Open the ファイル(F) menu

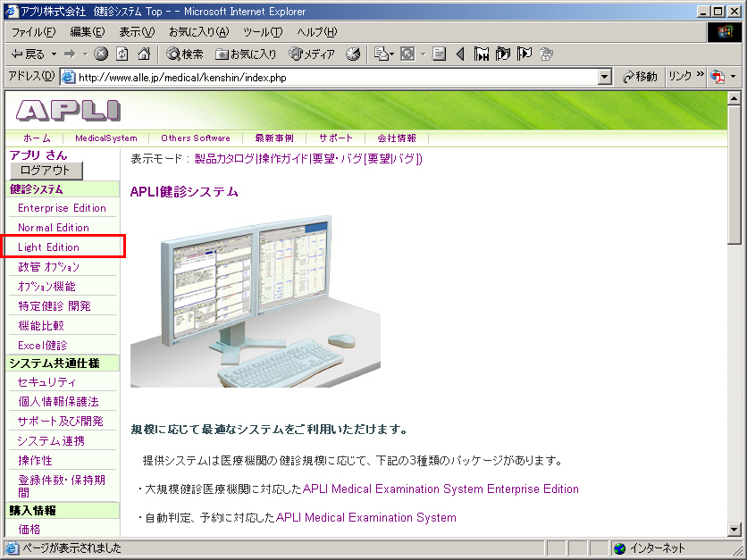pyautogui.click(x=33, y=32)
